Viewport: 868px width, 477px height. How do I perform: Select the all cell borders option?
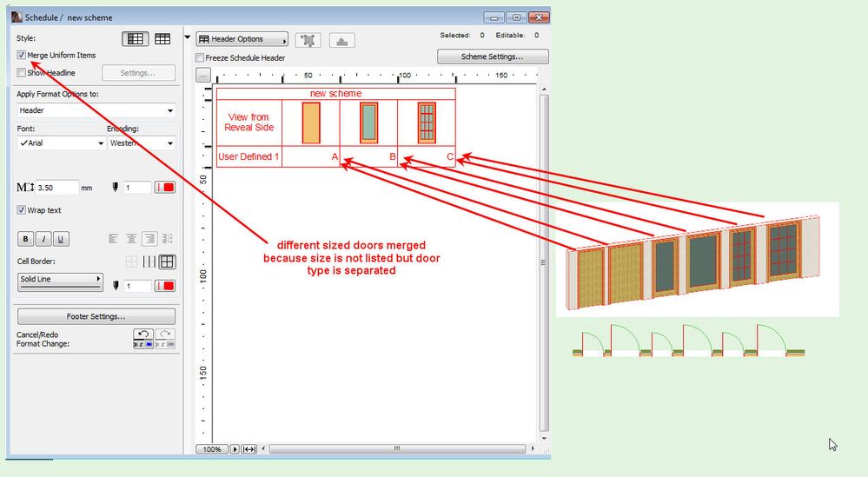pos(167,262)
